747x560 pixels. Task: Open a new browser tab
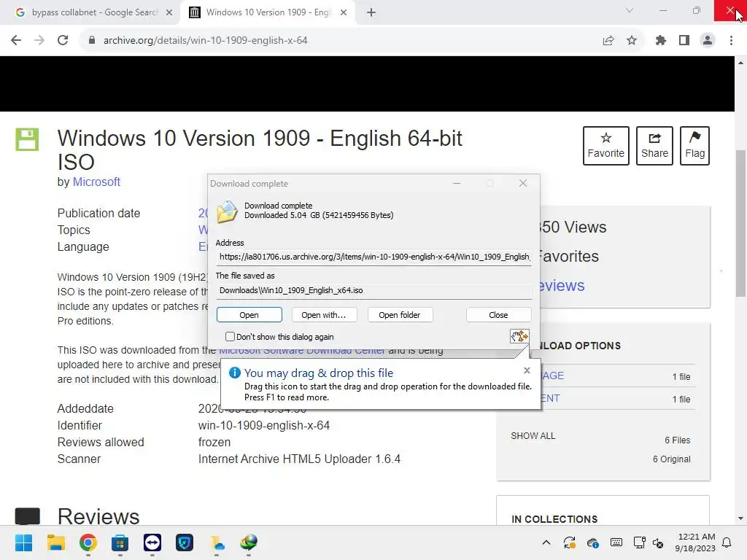click(371, 12)
